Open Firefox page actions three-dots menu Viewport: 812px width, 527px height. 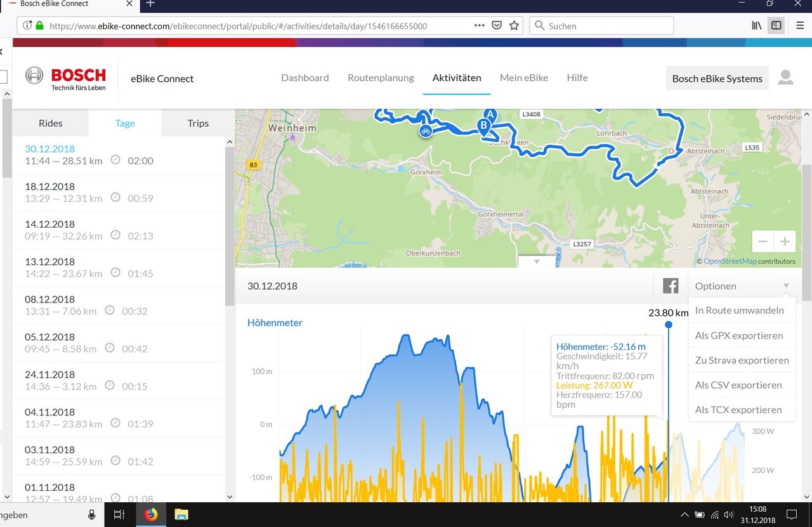(x=480, y=25)
